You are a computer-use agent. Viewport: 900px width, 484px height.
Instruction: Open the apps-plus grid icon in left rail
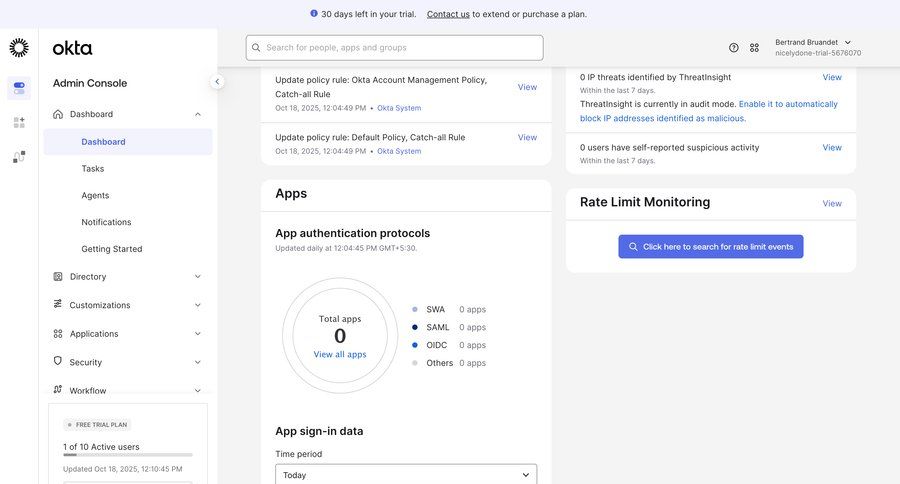click(19, 122)
